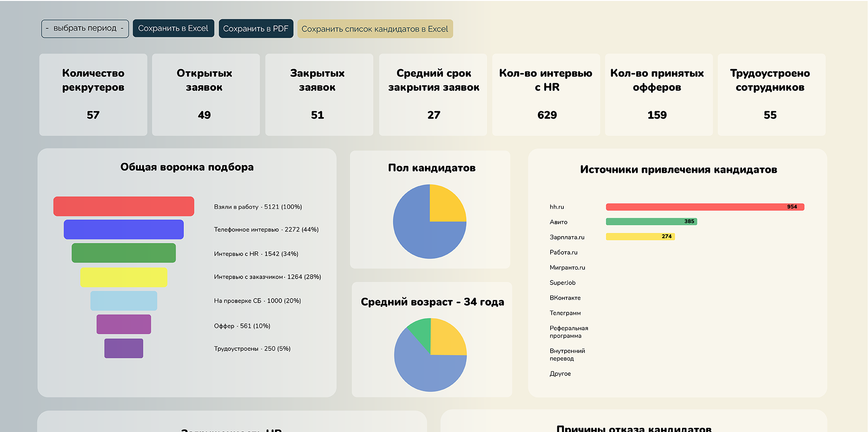
Task: Select the 'Количество рекрутеров' card showing 57
Action: (93, 95)
